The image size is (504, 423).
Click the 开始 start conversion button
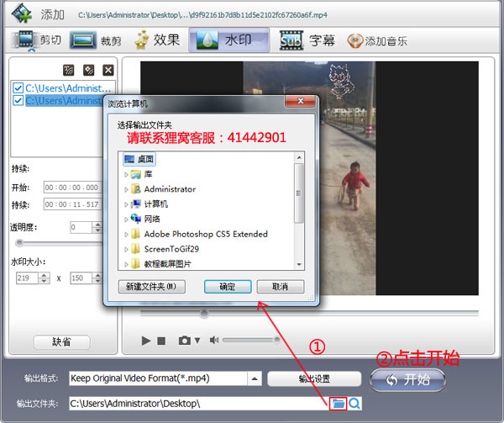click(407, 380)
